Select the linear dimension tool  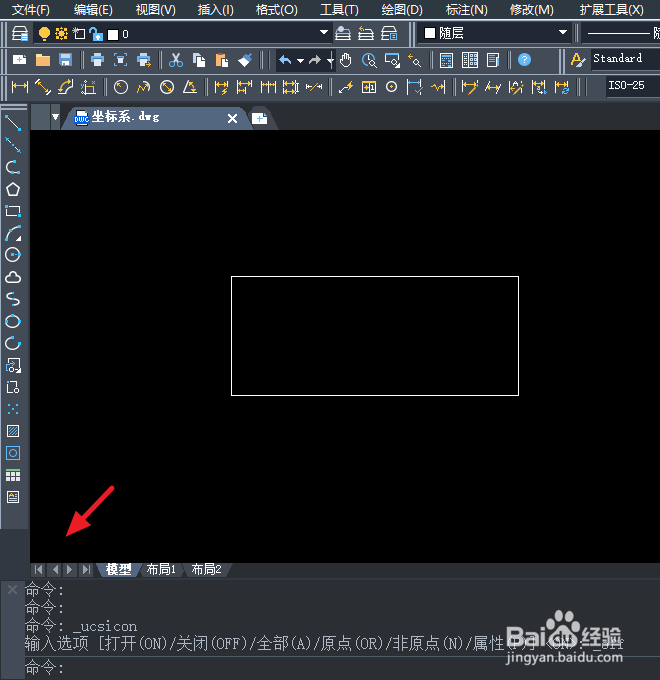coord(20,87)
